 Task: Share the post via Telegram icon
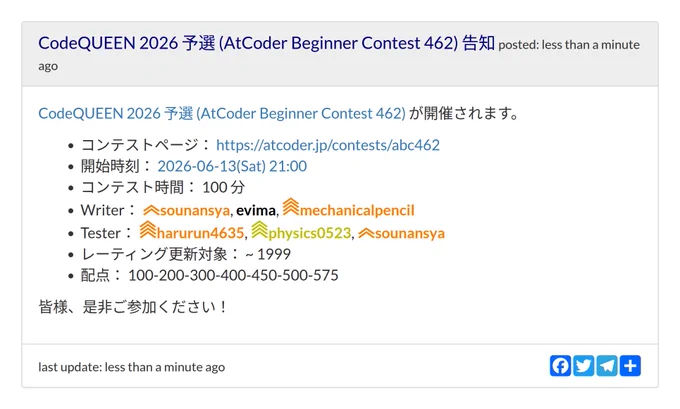[607, 366]
